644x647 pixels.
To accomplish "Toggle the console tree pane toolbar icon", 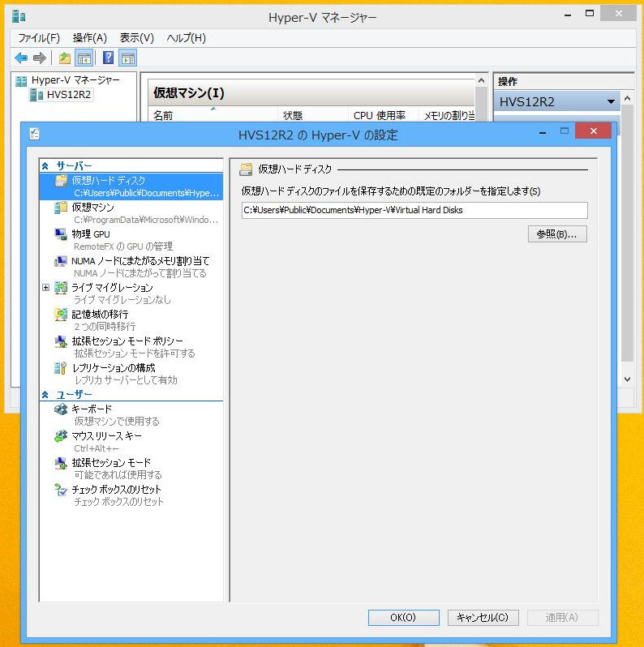I will point(84,58).
